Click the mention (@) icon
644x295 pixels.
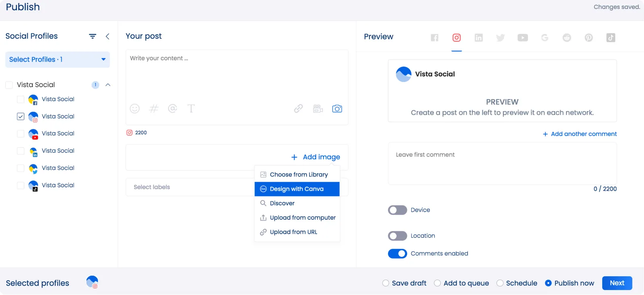pyautogui.click(x=172, y=109)
